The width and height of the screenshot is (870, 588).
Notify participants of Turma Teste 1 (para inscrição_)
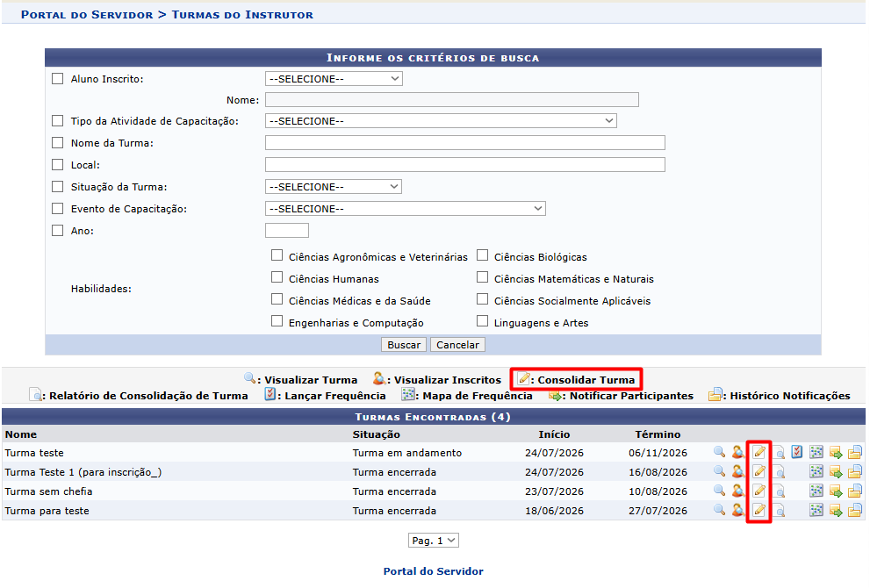836,471
